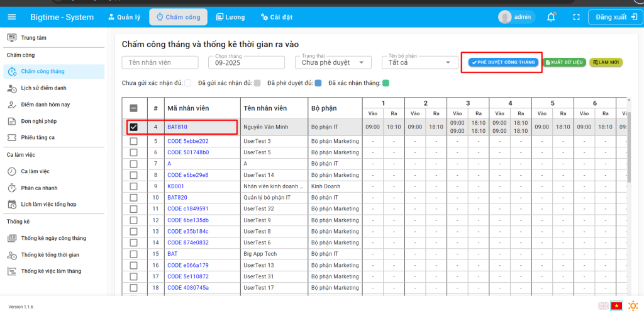
Task: Click the theme sun icon
Action: pos(632,306)
